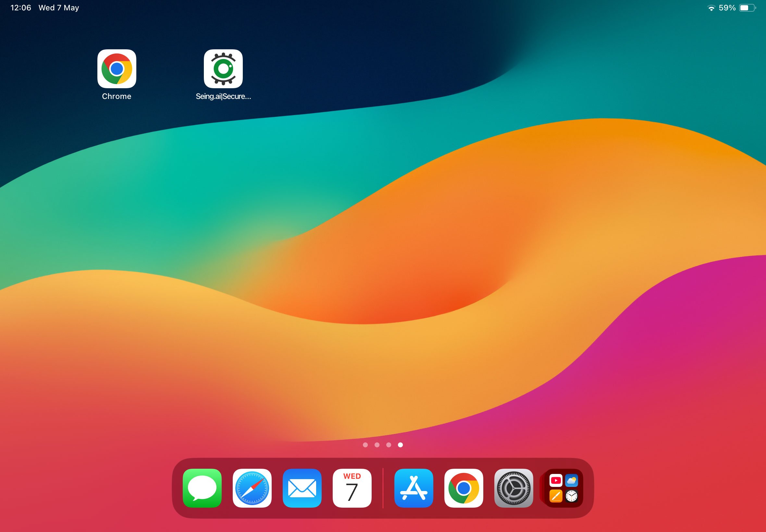Tap Weather in the App Library folder
Screen dimensions: 766x532
click(572, 480)
